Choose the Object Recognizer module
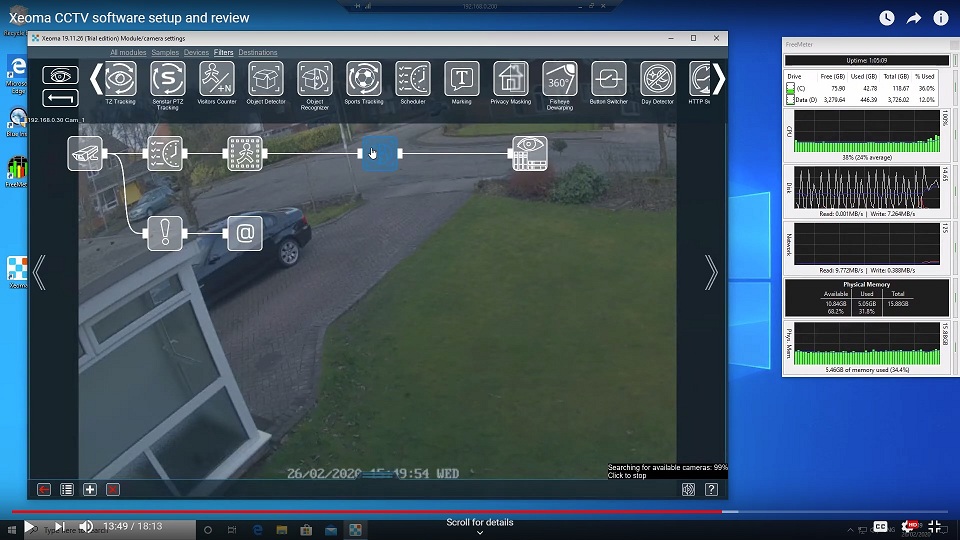 (x=315, y=85)
